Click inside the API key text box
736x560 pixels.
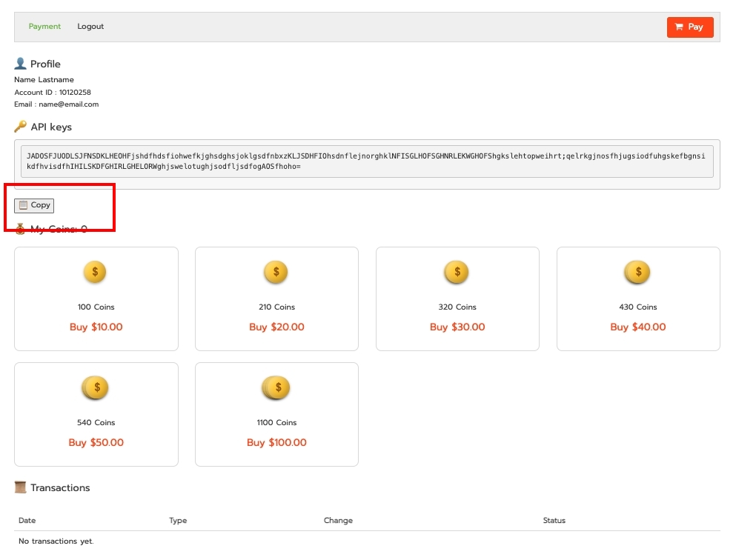tap(367, 161)
